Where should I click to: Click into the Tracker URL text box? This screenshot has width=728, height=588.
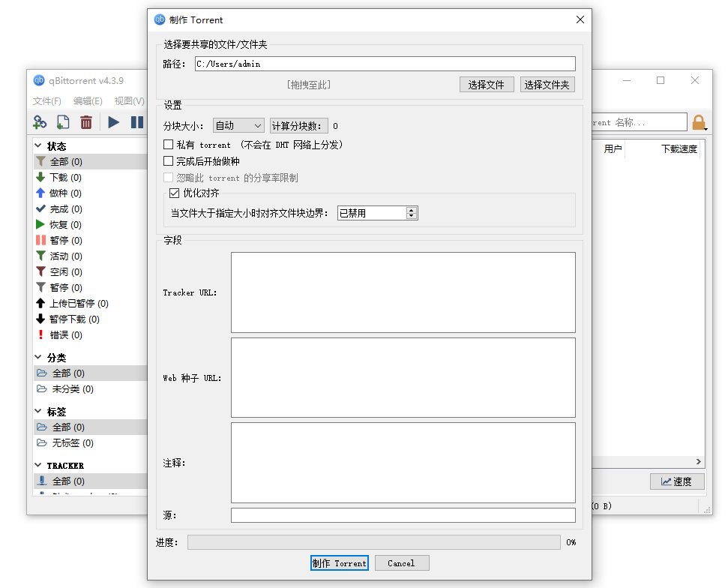(x=403, y=292)
